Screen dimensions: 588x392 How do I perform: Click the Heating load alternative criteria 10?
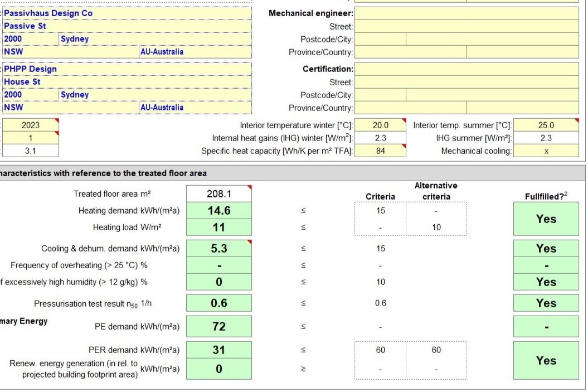tap(436, 228)
